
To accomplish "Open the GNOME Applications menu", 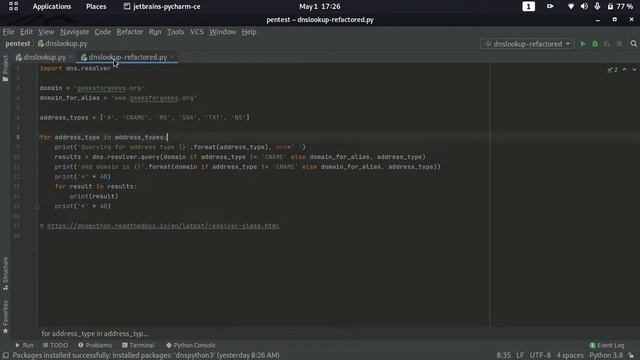I will coord(52,7).
